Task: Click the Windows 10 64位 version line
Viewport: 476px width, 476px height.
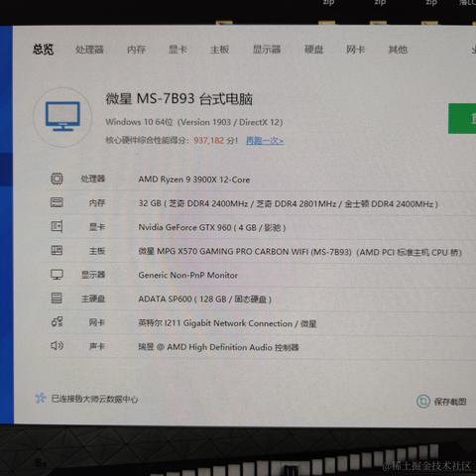Action: (194, 122)
